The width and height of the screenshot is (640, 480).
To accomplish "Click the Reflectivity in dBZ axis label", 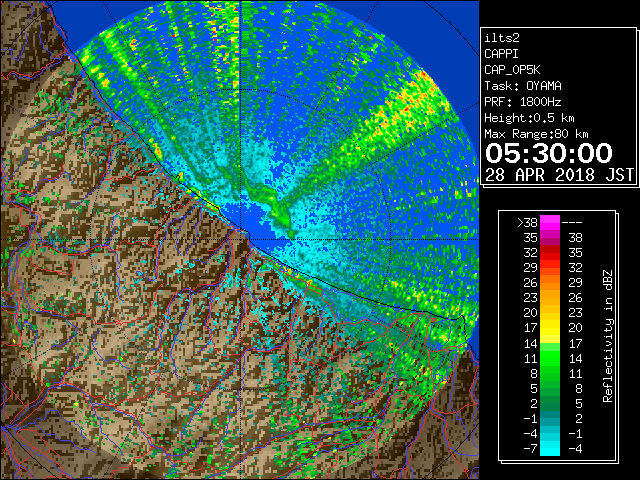I will point(608,336).
